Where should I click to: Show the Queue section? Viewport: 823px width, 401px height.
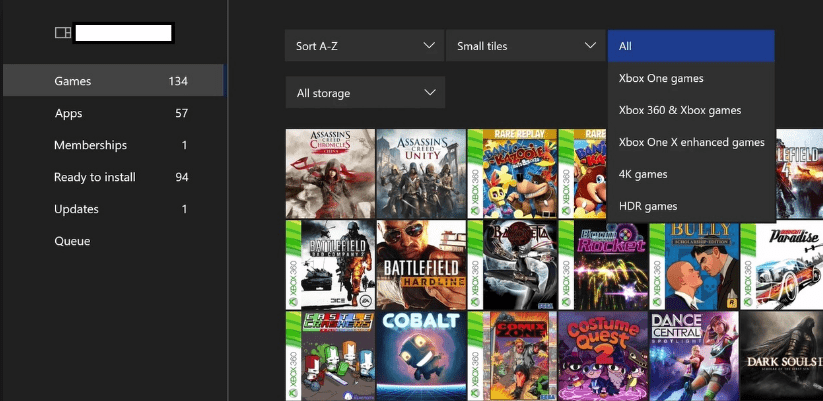point(113,241)
